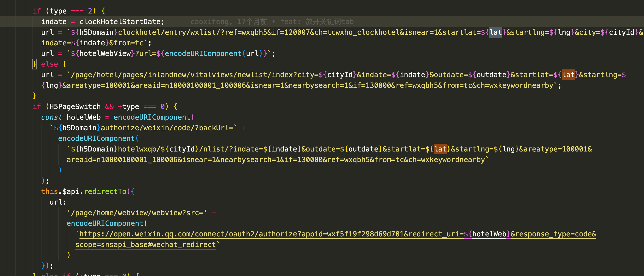Click the indate variable being assigned clockHotelStartDate

54,22
